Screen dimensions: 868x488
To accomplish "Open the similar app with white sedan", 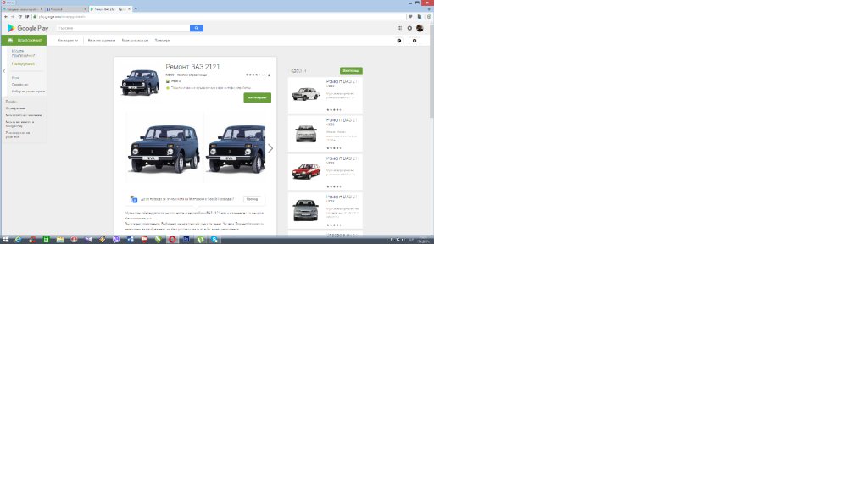I will [x=325, y=95].
